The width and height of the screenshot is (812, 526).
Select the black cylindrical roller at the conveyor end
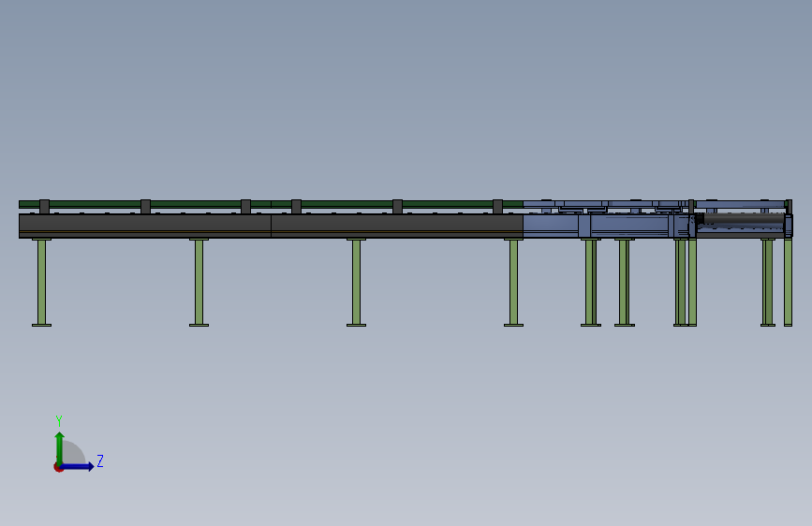point(743,219)
